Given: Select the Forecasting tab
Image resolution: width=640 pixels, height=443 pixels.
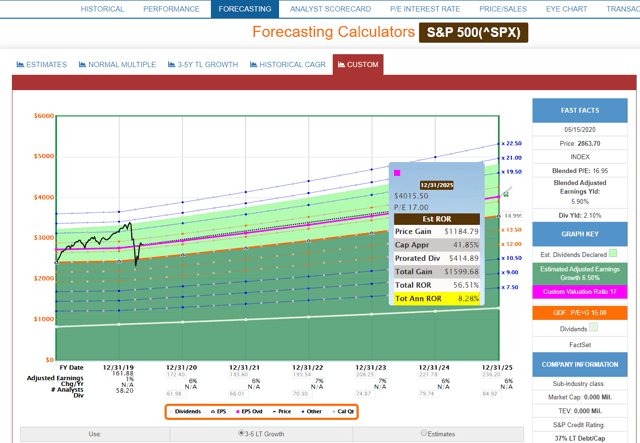Looking at the screenshot, I should pyautogui.click(x=245, y=9).
